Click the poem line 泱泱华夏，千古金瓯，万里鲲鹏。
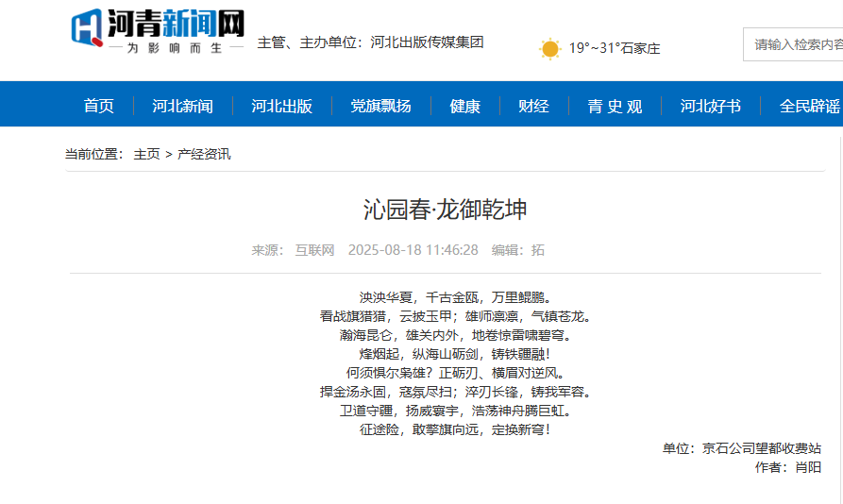 tap(455, 297)
